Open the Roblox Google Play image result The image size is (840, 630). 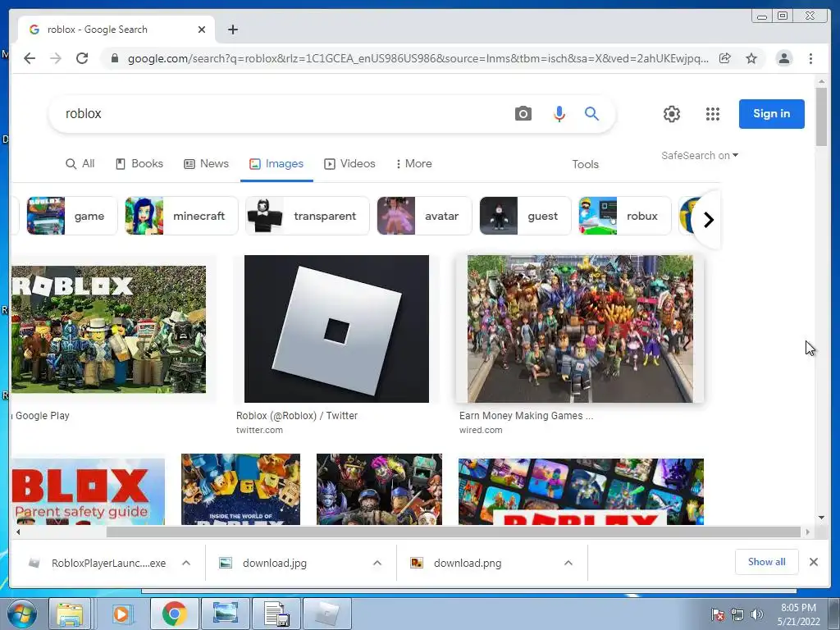click(108, 330)
